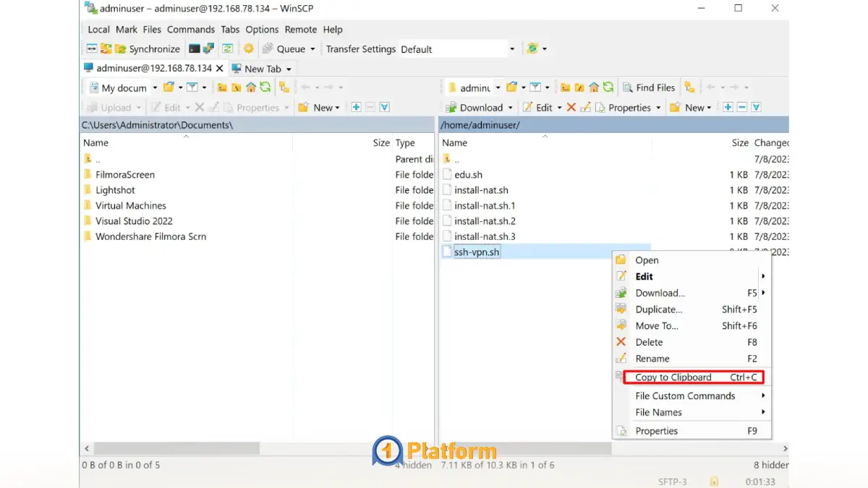Expand the New Tab dropdown arrow
This screenshot has height=488, width=868.
point(289,69)
